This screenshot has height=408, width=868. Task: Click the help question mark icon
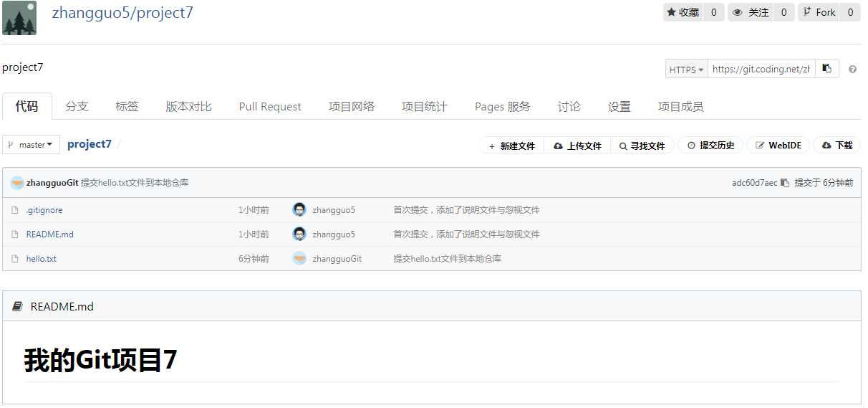click(x=852, y=70)
